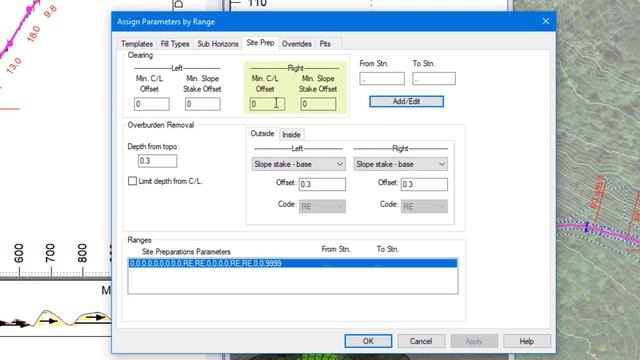The height and width of the screenshot is (360, 640).
Task: Click the Right Offset 0.3 field
Action: [424, 184]
